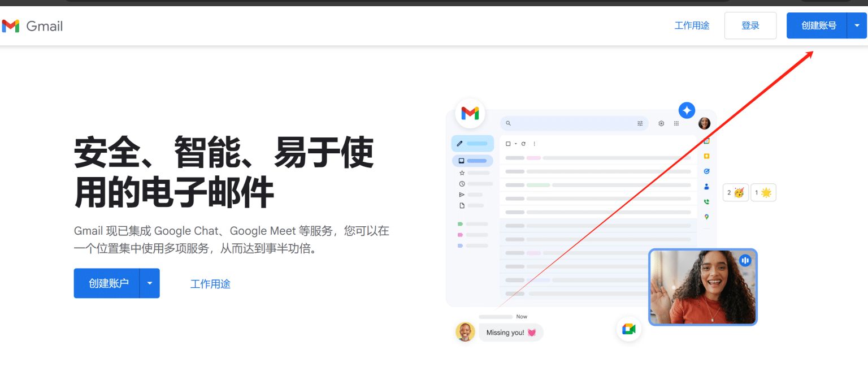Click the smiling man avatar beside the chat bubble
Image resolution: width=868 pixels, height=388 pixels.
click(465, 332)
